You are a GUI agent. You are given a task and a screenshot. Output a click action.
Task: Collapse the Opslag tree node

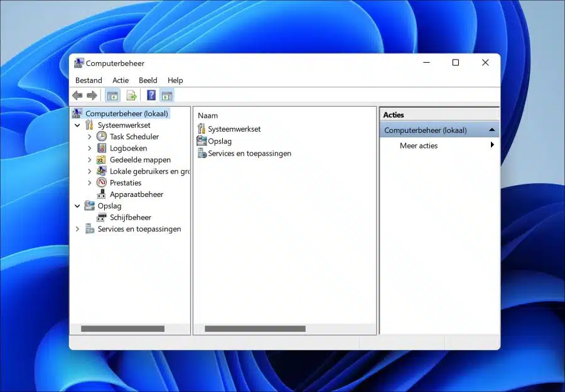[77, 206]
